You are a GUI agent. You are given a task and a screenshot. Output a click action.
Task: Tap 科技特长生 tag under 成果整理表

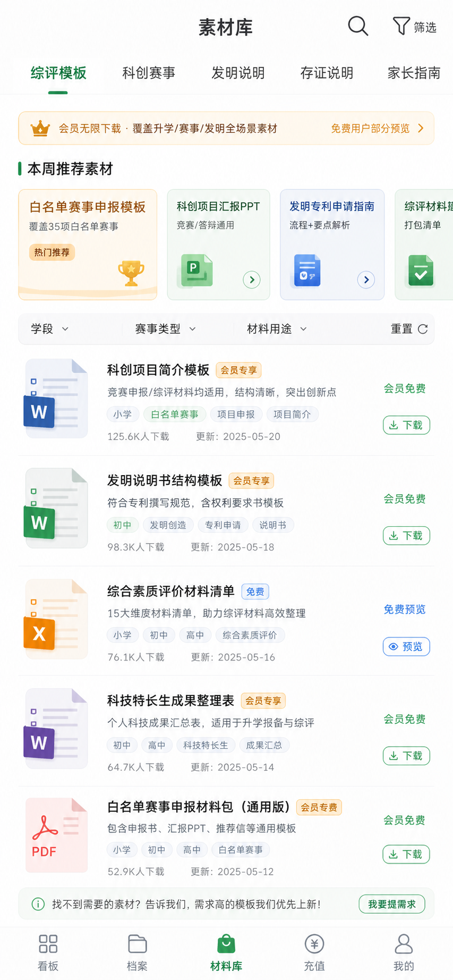206,745
